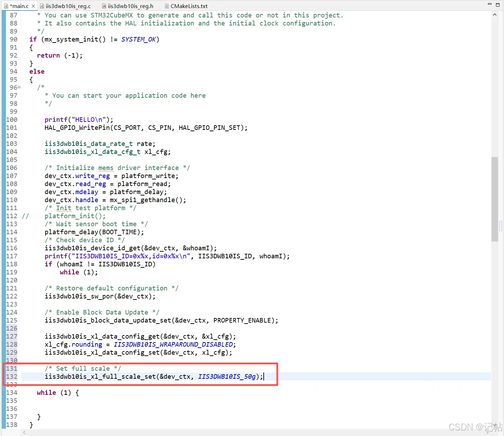Click the mx_system_init() call
The width and height of the screenshot is (504, 436).
[x=75, y=39]
